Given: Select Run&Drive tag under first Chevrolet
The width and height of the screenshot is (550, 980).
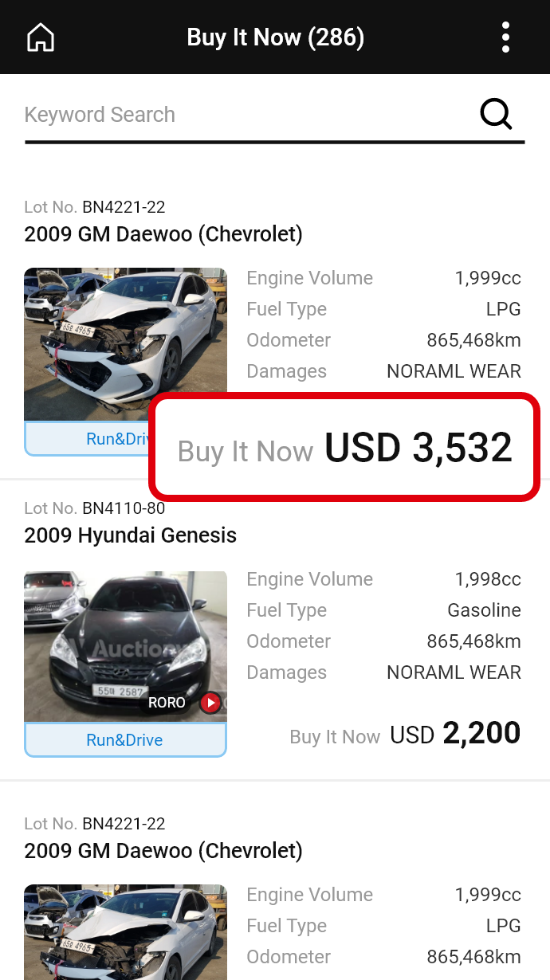Looking at the screenshot, I should click(x=89, y=439).
